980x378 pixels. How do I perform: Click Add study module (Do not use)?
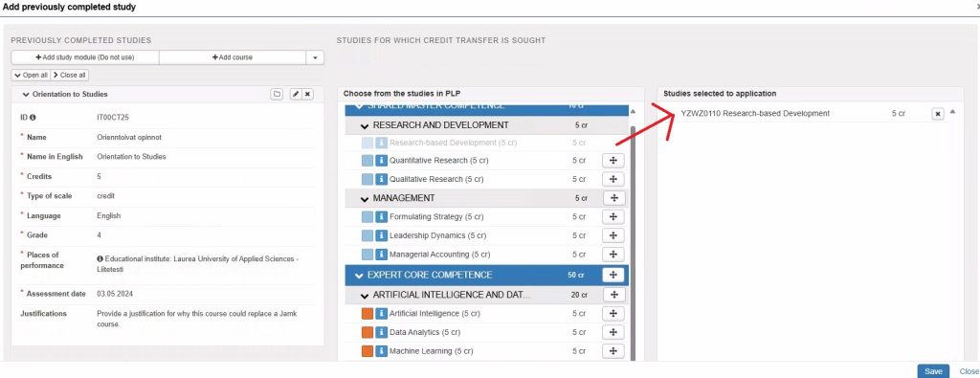pyautogui.click(x=85, y=57)
